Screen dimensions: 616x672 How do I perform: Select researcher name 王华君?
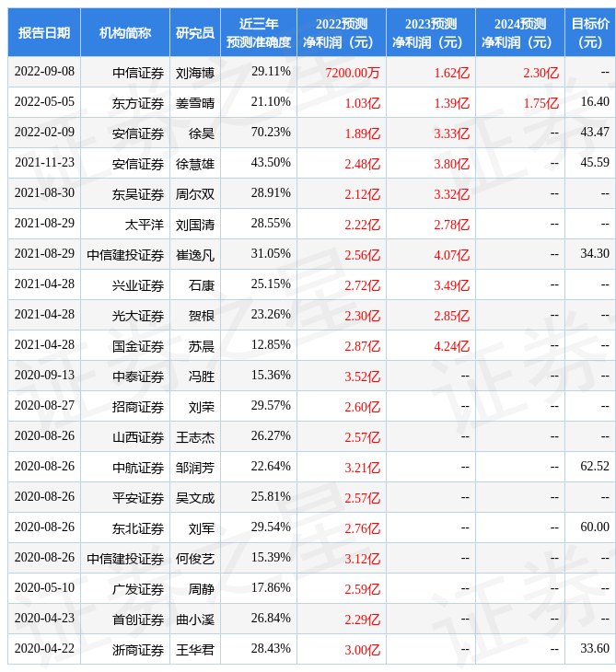tap(195, 651)
